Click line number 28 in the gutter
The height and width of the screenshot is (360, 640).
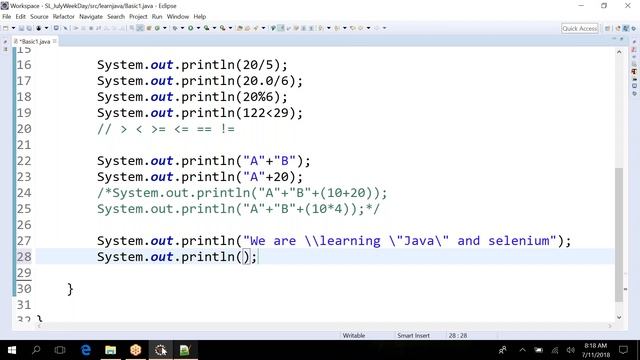click(x=24, y=257)
